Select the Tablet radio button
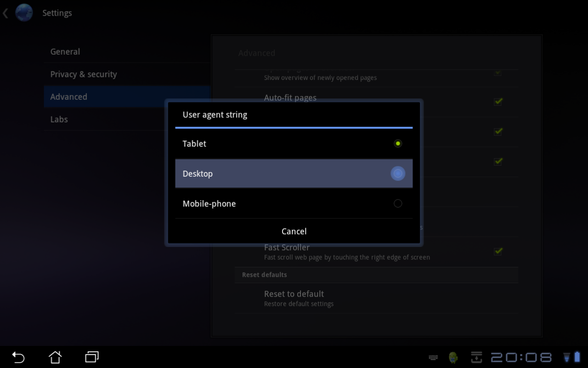This screenshot has height=368, width=588. [398, 144]
